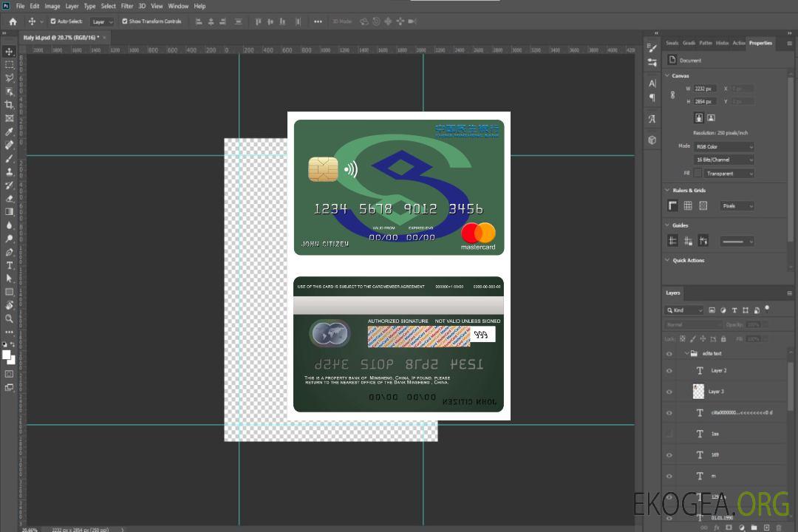Viewport: 798px width, 532px height.
Task: Click the lock all padlock icon
Action: [723, 338]
